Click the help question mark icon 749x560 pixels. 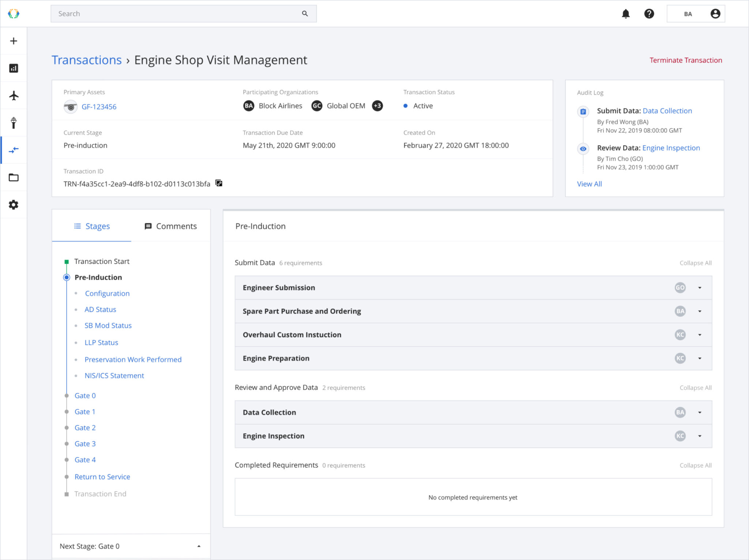(x=649, y=14)
